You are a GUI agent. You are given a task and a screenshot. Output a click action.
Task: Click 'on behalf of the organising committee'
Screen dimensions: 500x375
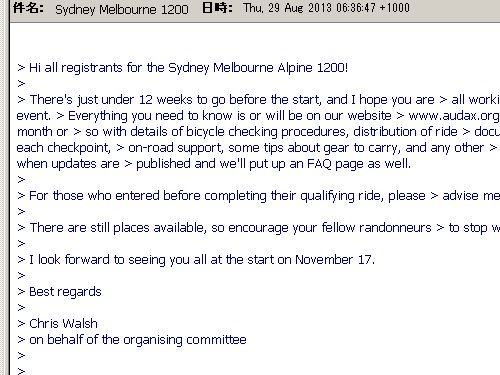click(x=138, y=340)
